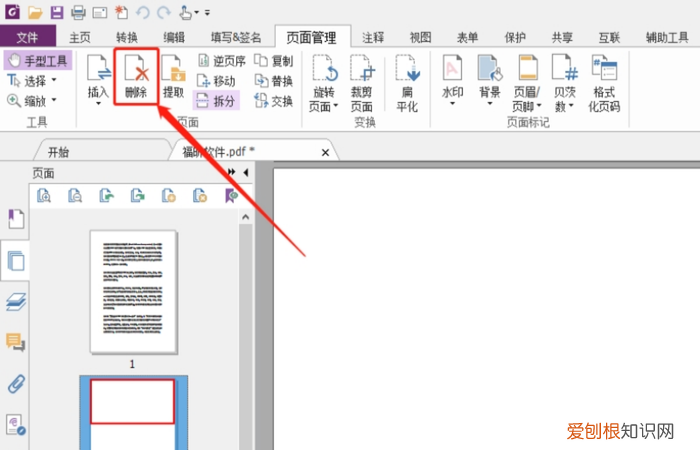Click the 拆分 split document button
Screen dimensions: 700x450
click(x=217, y=101)
